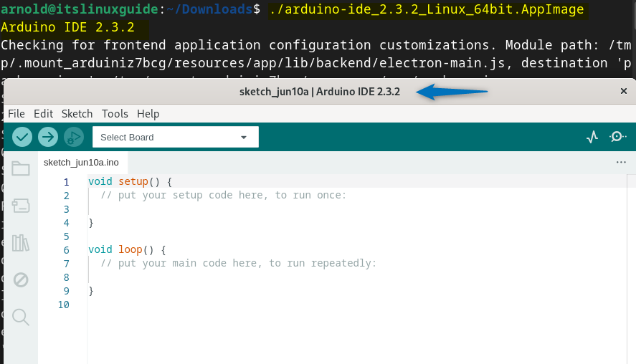Open the Boards Manager panel

(21, 206)
